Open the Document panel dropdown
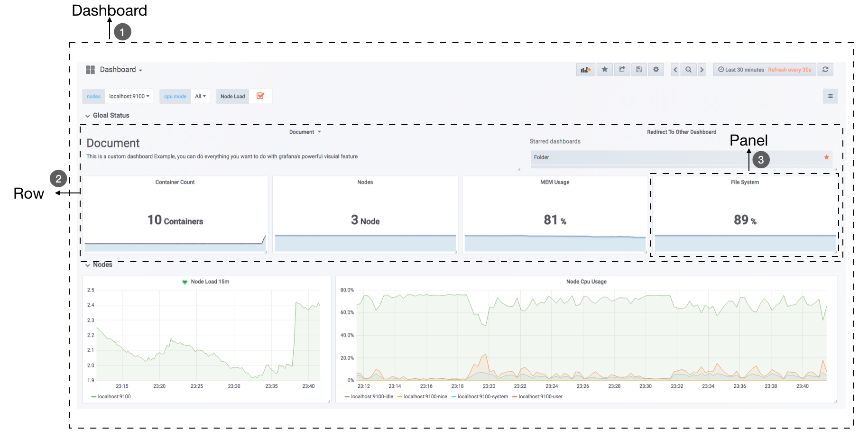The width and height of the screenshot is (868, 439). tap(305, 132)
